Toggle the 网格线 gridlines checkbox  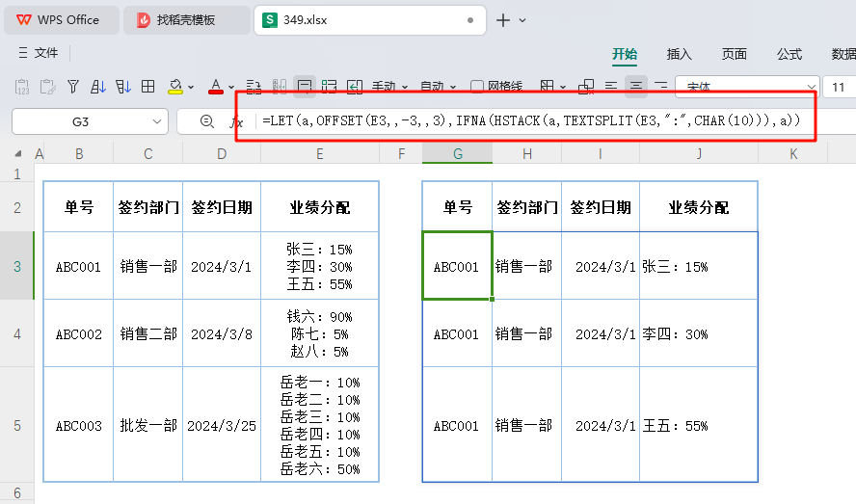[x=476, y=87]
